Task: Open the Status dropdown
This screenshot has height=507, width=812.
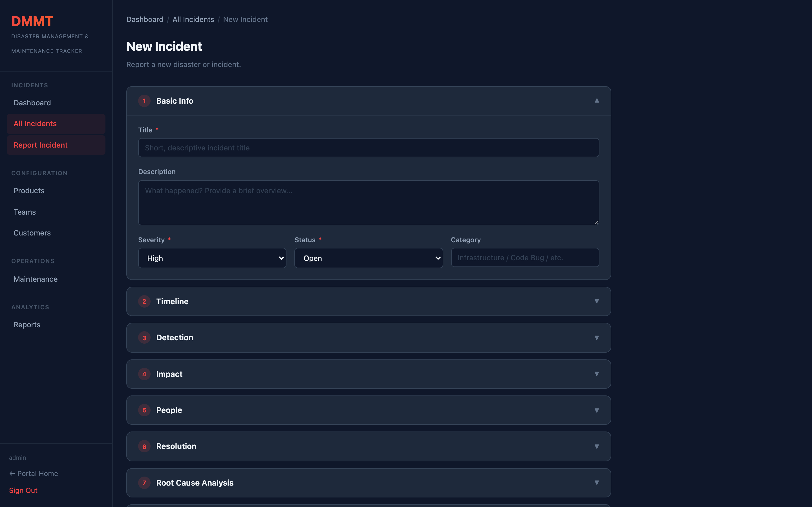Action: click(x=368, y=258)
